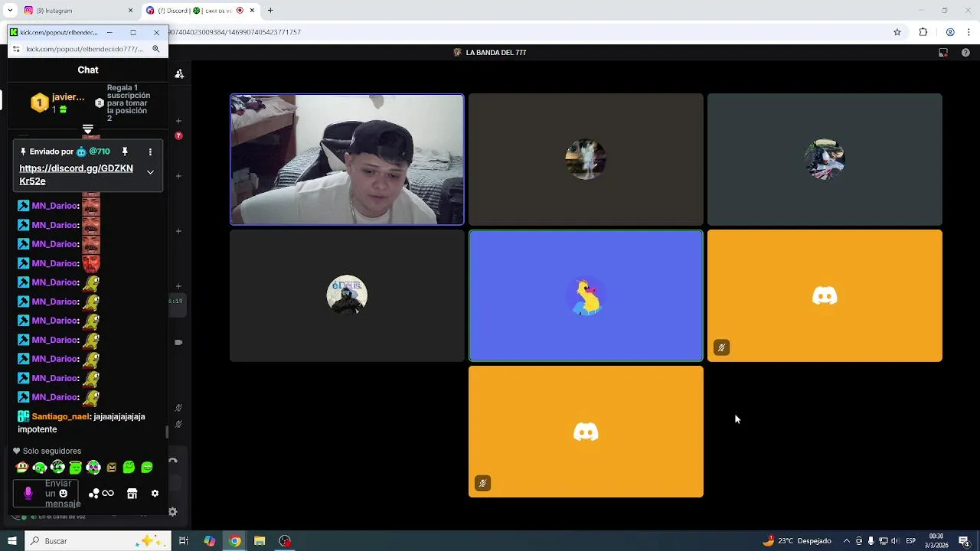Close the Discord tab
Viewport: 980px width, 551px height.
[252, 11]
